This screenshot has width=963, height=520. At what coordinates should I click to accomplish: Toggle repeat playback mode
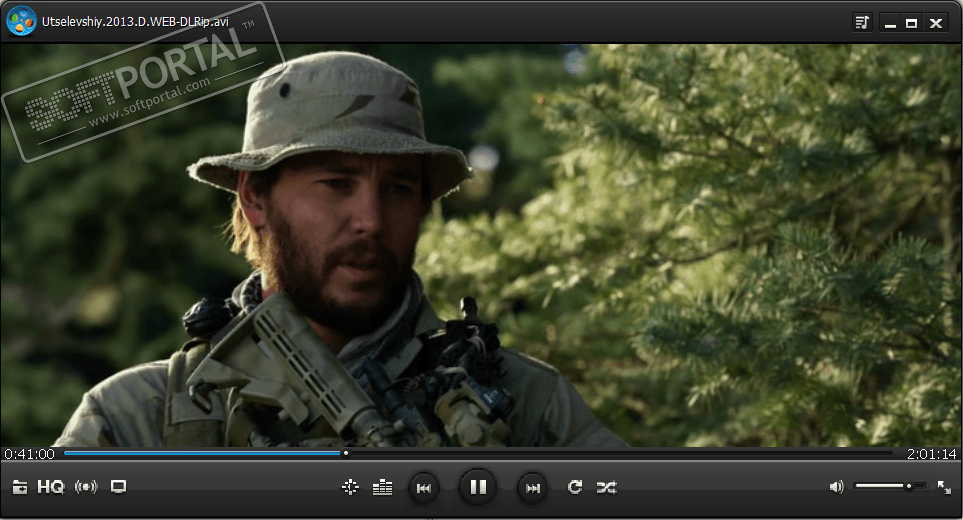click(x=575, y=487)
